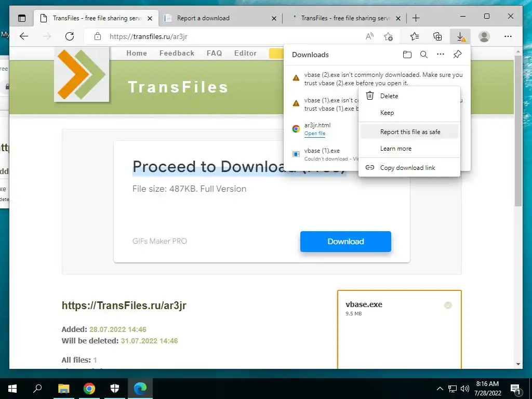Screen dimensions: 532x399
Task: Open the Feedback nav link
Action: click(177, 54)
